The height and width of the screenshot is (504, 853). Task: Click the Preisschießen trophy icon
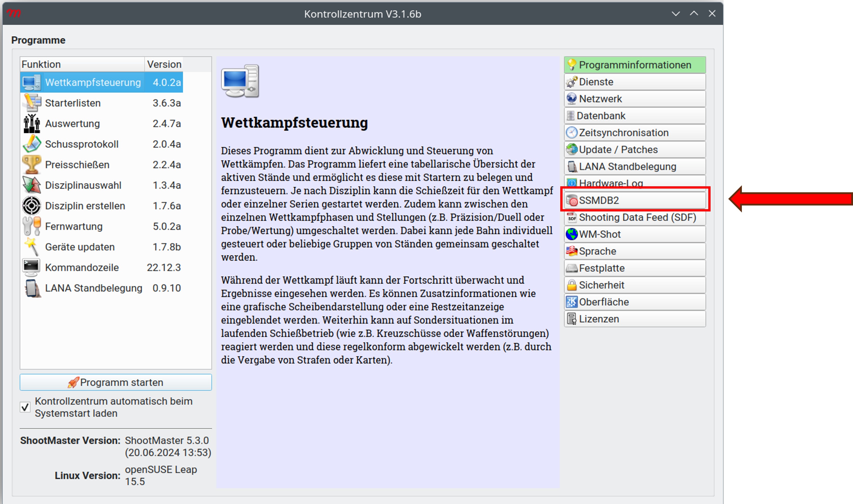(32, 165)
